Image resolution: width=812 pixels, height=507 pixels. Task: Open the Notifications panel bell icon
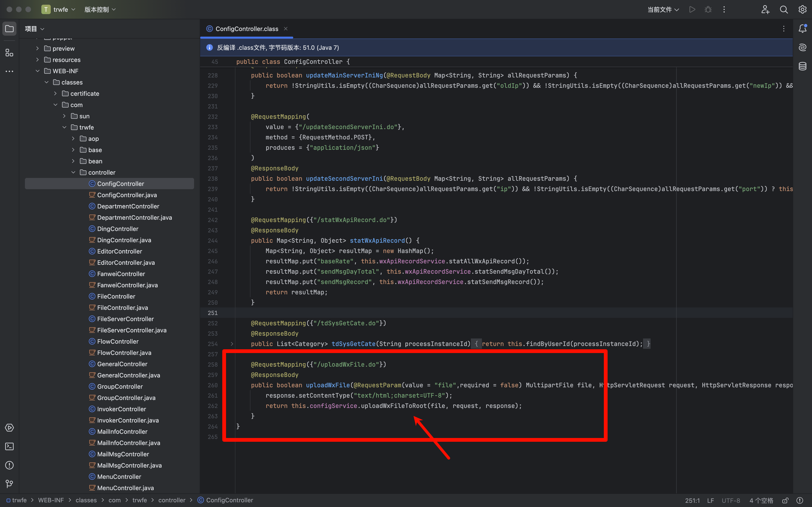[x=802, y=29]
